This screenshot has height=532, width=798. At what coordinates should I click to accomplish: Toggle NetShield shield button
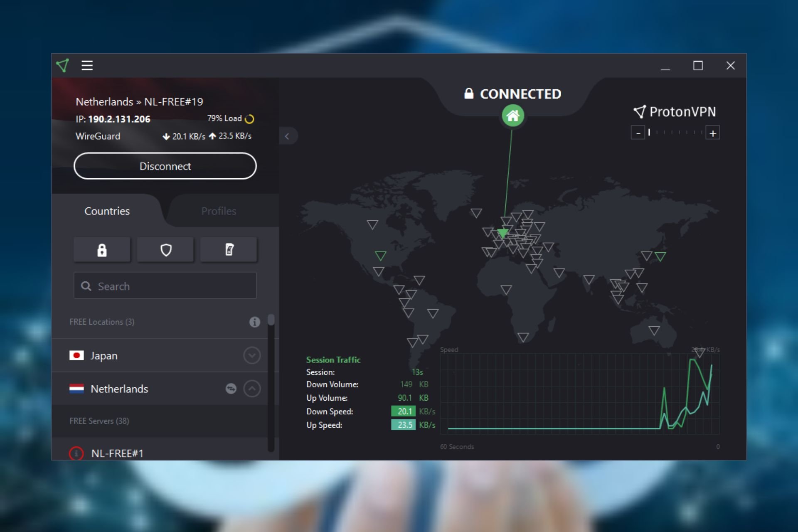click(165, 250)
